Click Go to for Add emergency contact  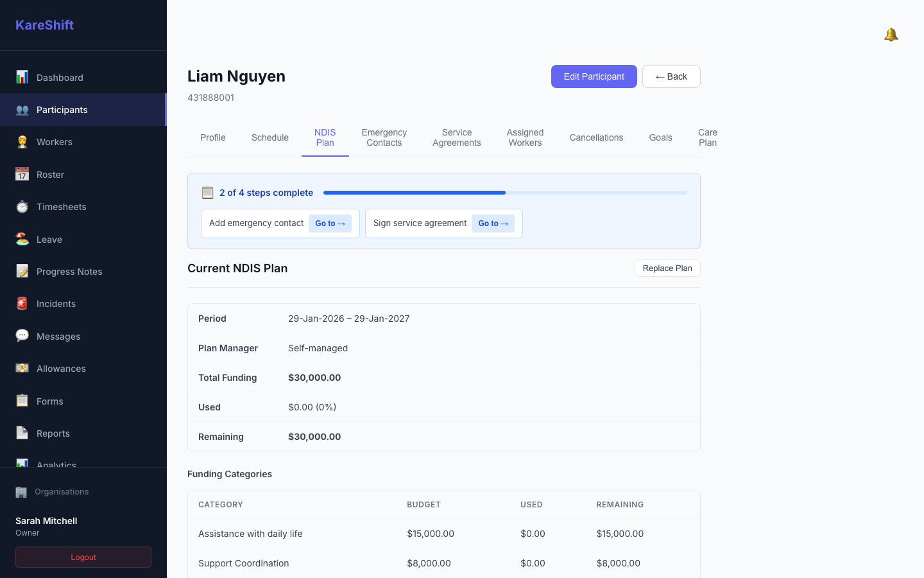tap(330, 223)
